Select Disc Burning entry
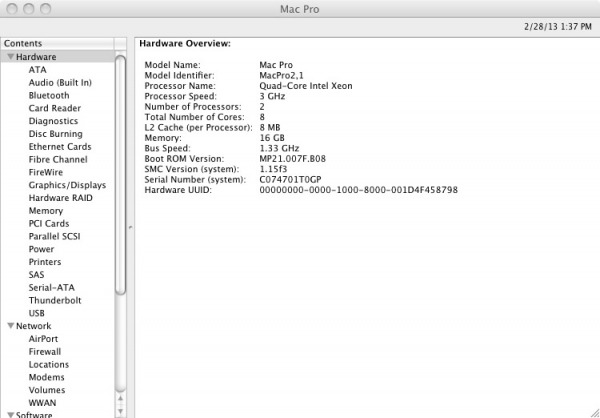Image resolution: width=600 pixels, height=418 pixels. 55,134
